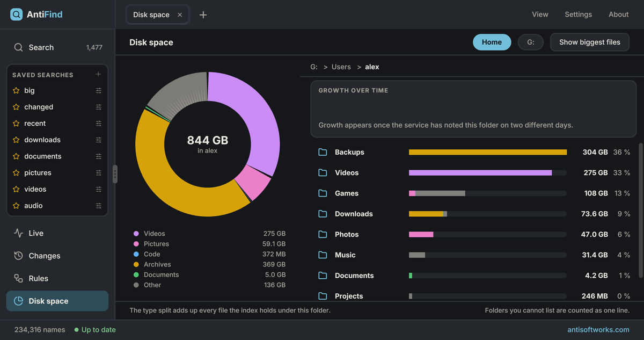This screenshot has width=644, height=340.
Task: Click the 'Projects' folder name
Action: tap(349, 296)
